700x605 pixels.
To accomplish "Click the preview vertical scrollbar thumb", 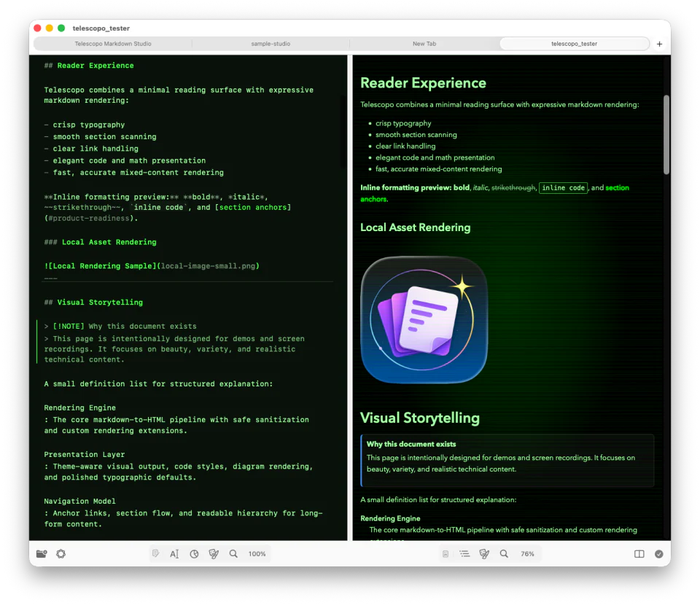I will [666, 134].
